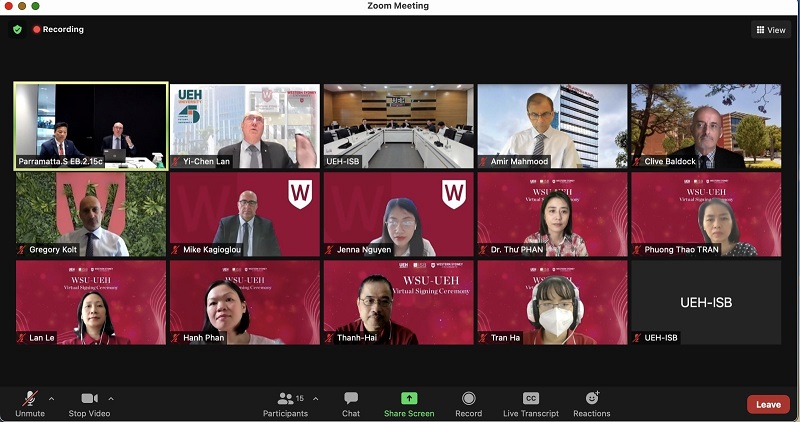
Task: Select Hanh Phan video tile
Action: pyautogui.click(x=245, y=303)
